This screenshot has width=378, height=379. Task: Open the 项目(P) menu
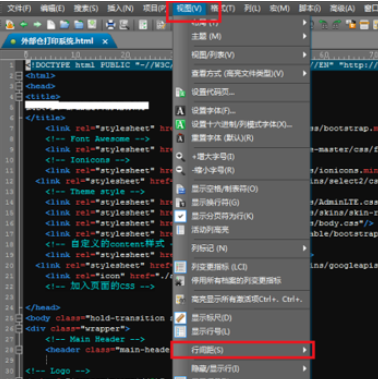coord(154,8)
